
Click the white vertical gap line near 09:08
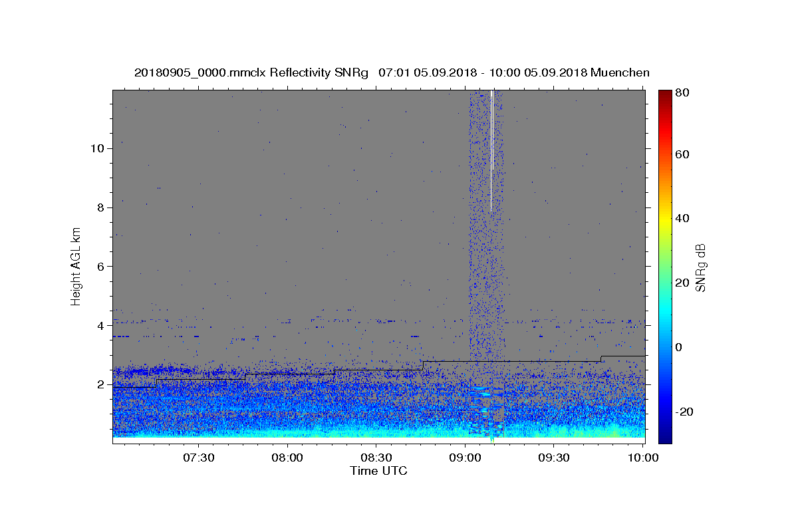click(491, 151)
